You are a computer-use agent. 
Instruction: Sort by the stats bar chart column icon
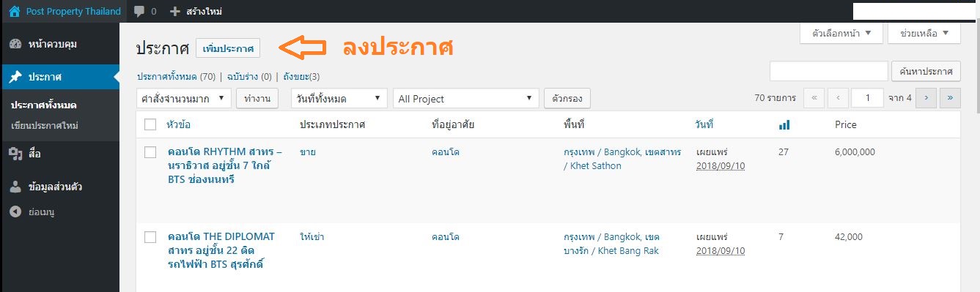tap(784, 125)
